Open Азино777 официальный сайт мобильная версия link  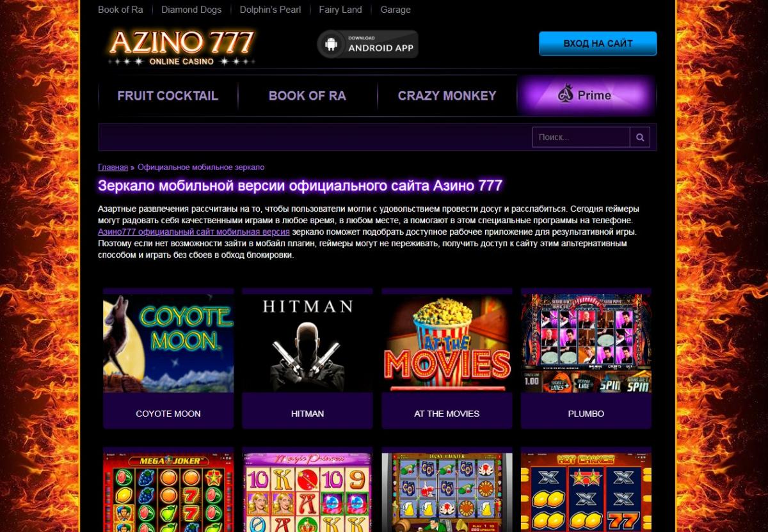[x=194, y=232]
